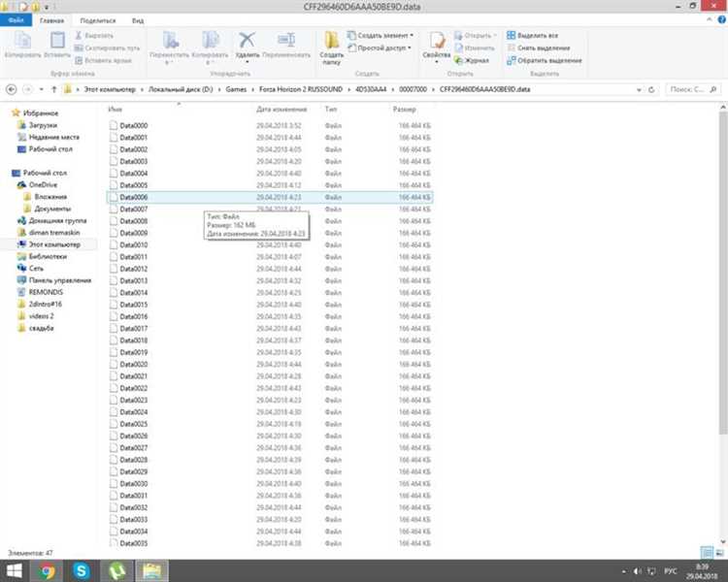Image resolution: width=728 pixels, height=582 pixels.
Task: Open the REMONDIS item in the navigation pane
Action: coord(40,292)
